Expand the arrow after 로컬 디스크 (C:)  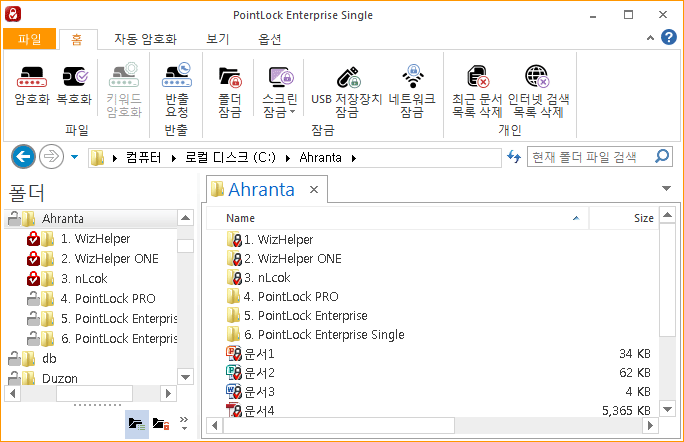(288, 158)
